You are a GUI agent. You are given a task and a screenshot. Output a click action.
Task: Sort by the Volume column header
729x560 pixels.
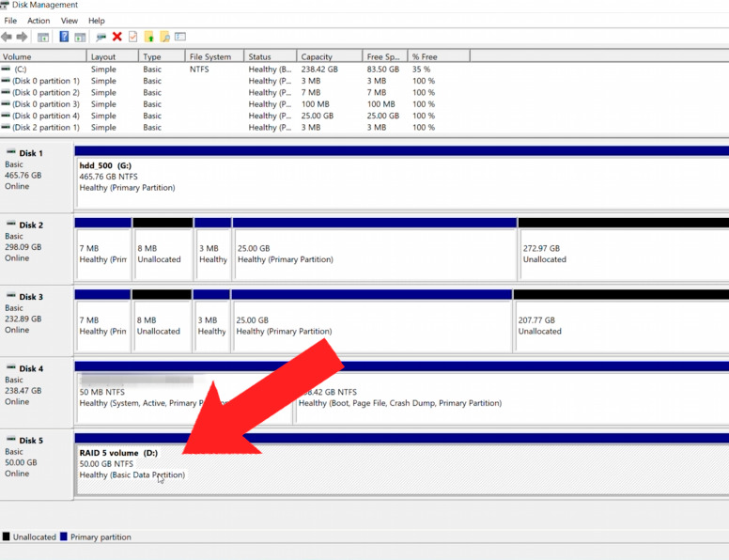tap(43, 56)
